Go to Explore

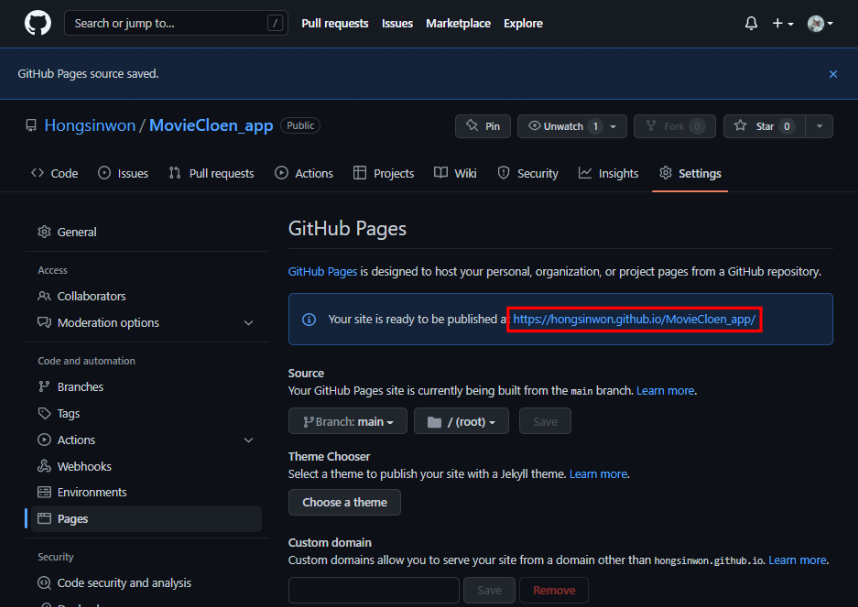523,24
